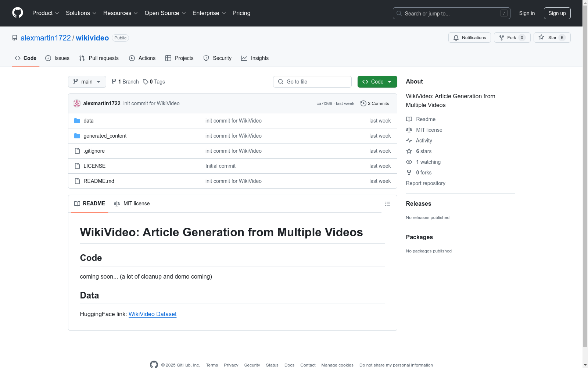Viewport: 588px width, 368px height.
Task: Switch to the Actions tab
Action: click(142, 58)
